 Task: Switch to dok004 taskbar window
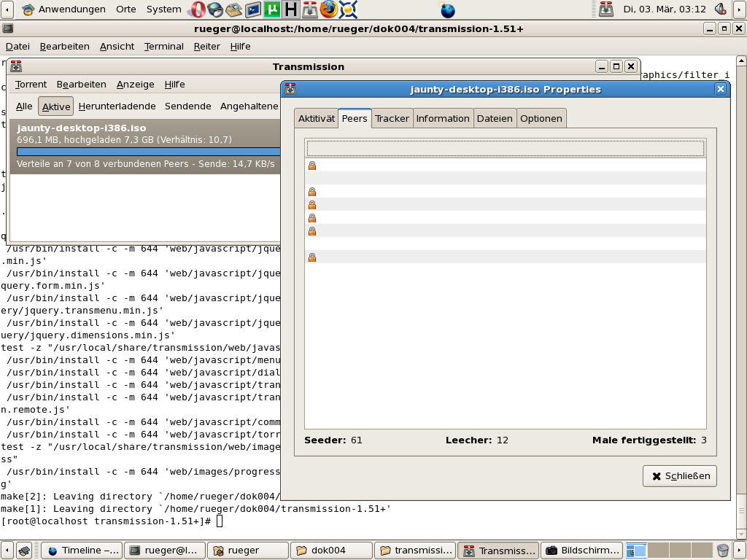pos(331,551)
